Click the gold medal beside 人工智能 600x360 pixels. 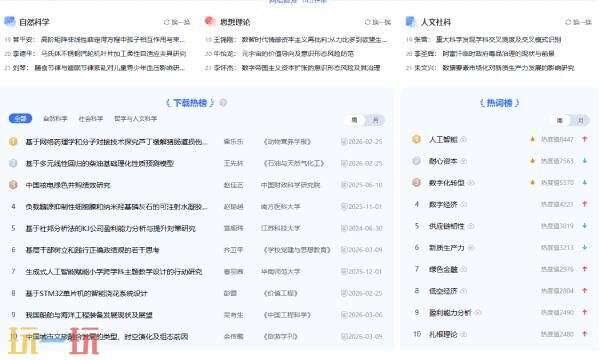pos(416,139)
